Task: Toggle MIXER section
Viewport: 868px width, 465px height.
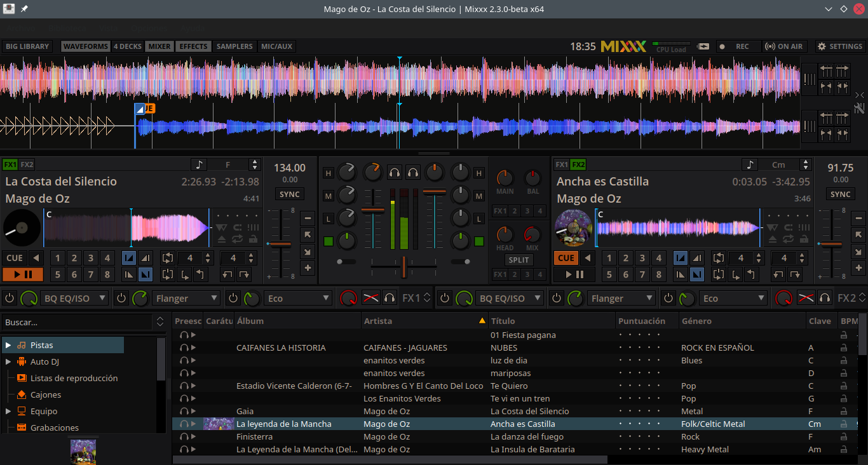Action: coord(159,46)
